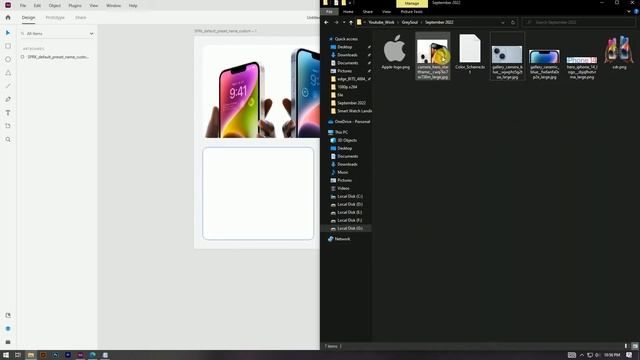Screen dimensions: 640x360
Task: Open Task View on the taskbar
Action: [x=18, y=355]
